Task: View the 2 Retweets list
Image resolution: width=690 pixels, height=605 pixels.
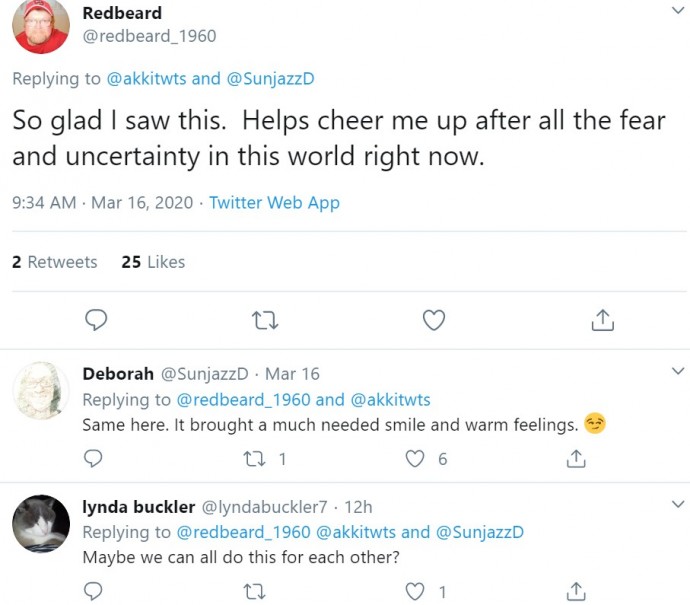Action: coord(55,262)
